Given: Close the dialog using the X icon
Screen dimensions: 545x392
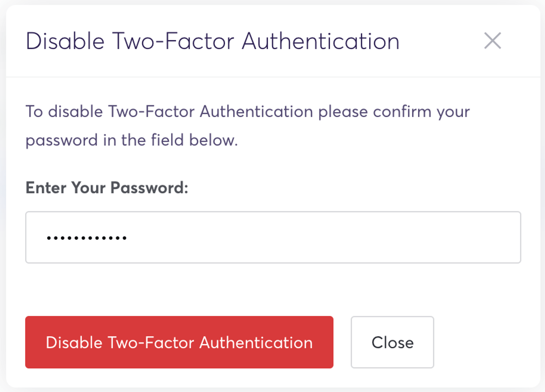Looking at the screenshot, I should pyautogui.click(x=492, y=41).
